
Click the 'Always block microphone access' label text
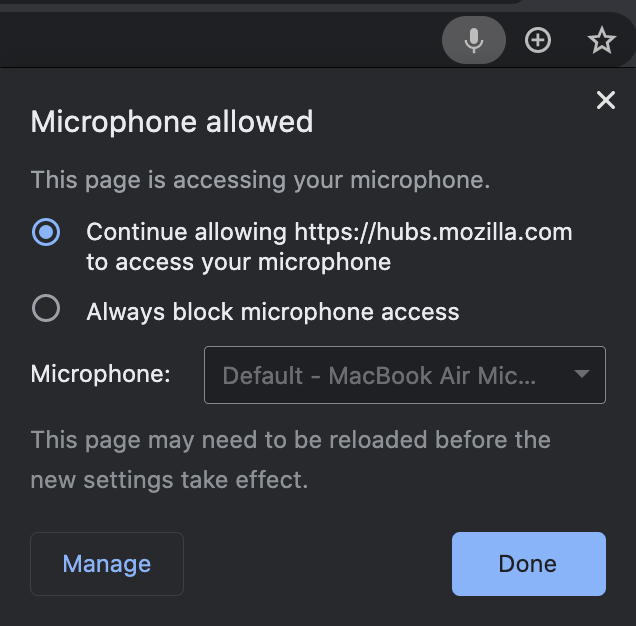click(273, 312)
